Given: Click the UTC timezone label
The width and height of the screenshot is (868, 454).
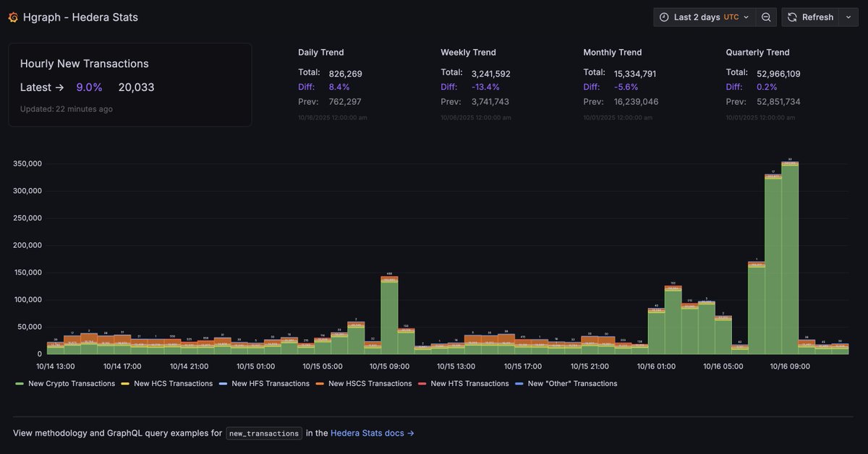Looking at the screenshot, I should coord(731,17).
